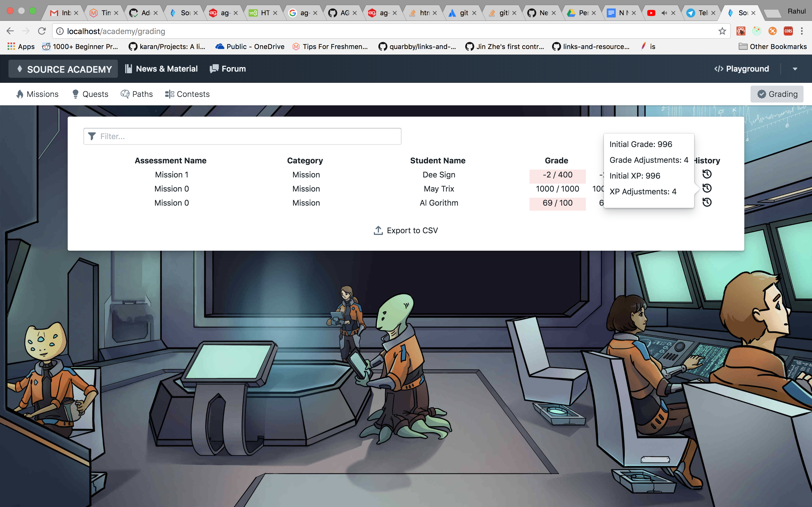This screenshot has height=507, width=812.
Task: Bookmark page with the star icon
Action: point(722,31)
